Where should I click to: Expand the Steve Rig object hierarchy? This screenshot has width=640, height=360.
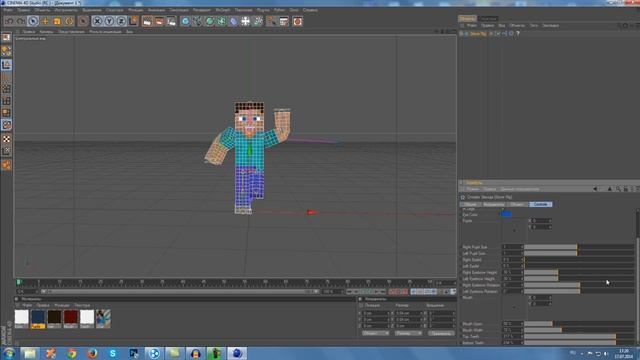click(461, 33)
